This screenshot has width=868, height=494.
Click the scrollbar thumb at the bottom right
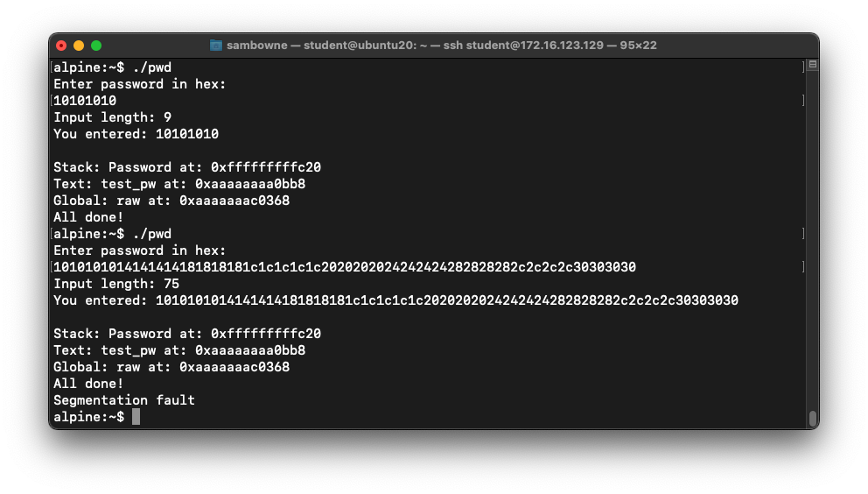813,418
